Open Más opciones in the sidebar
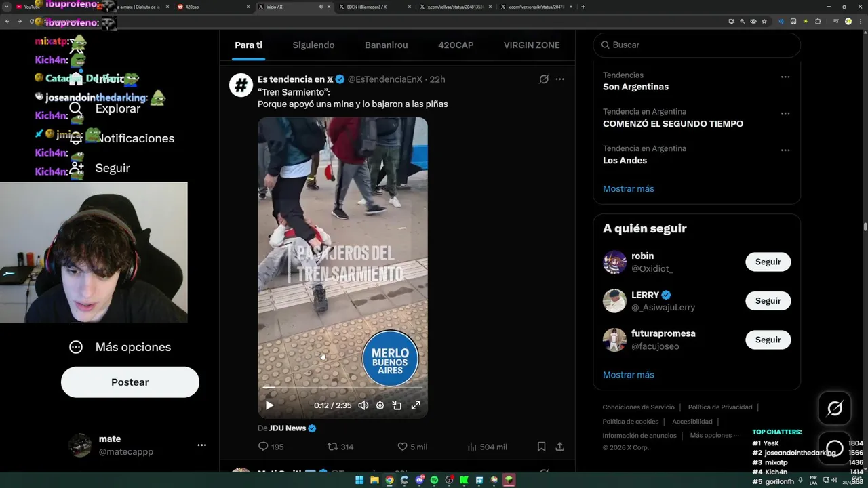868x488 pixels. (x=120, y=347)
